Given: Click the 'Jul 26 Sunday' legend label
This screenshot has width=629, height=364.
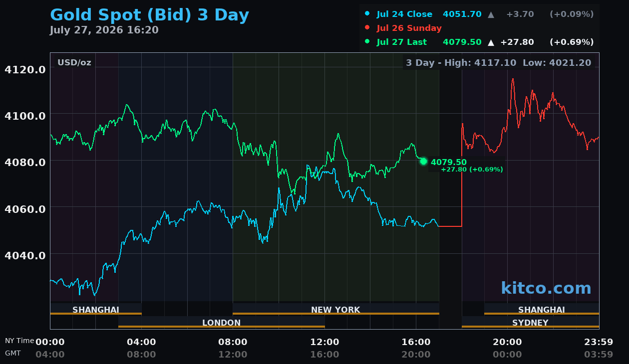Looking at the screenshot, I should coord(409,28).
